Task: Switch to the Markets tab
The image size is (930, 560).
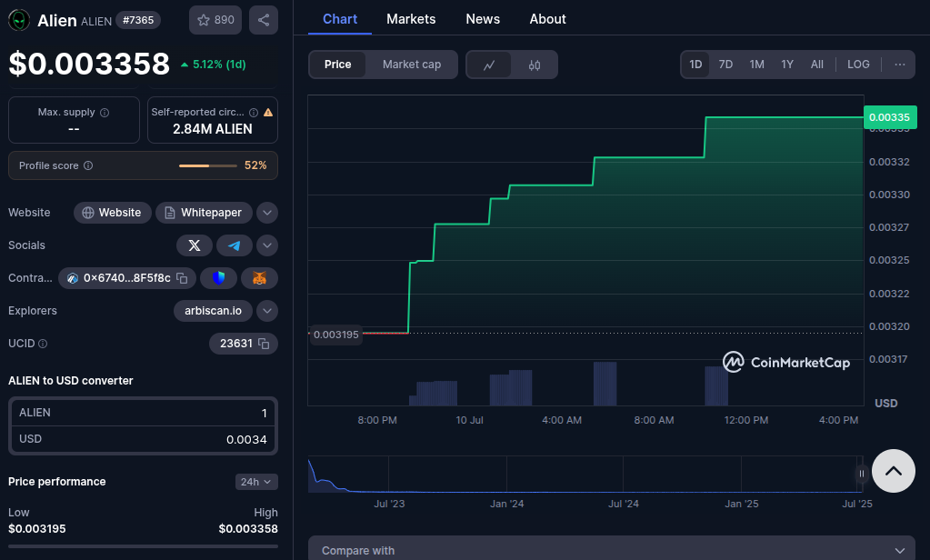Action: [411, 19]
